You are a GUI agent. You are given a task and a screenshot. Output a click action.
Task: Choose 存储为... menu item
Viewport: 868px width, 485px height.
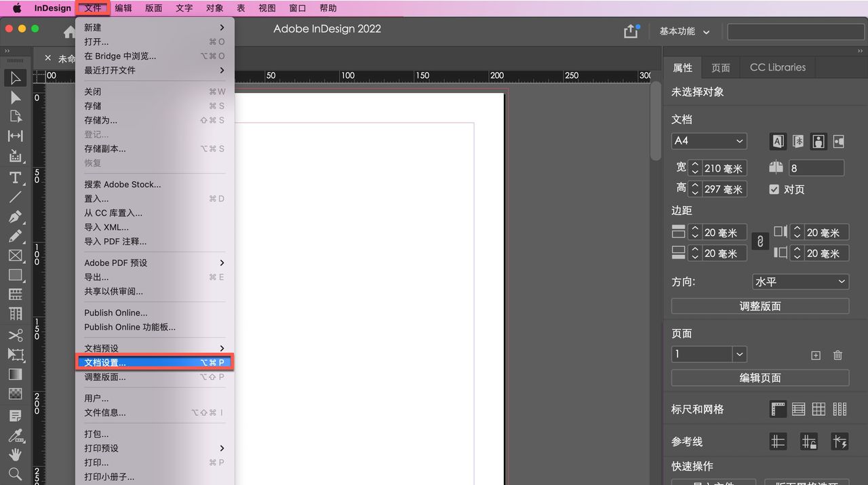155,120
